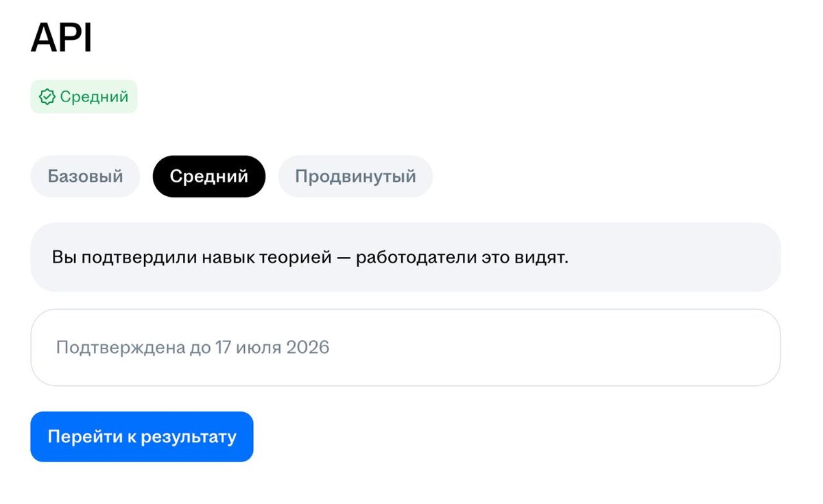Tap the gray Базовый pill button
823x504 pixels.
pos(85,176)
